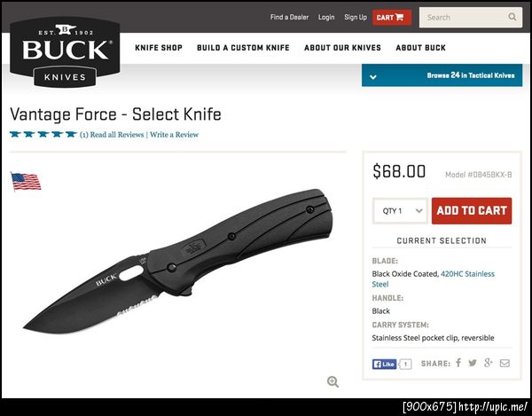Share on Facebook icon
The image size is (532, 416).
click(458, 363)
